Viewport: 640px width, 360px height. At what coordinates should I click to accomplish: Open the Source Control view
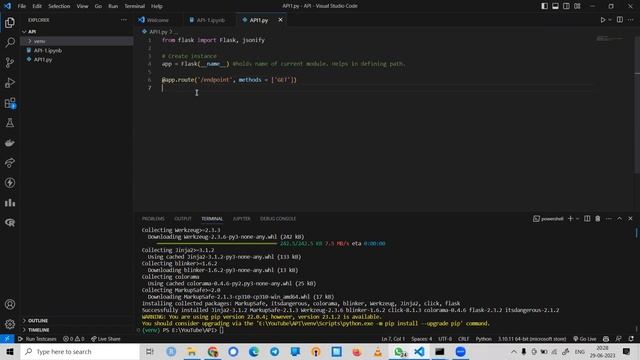click(10, 62)
